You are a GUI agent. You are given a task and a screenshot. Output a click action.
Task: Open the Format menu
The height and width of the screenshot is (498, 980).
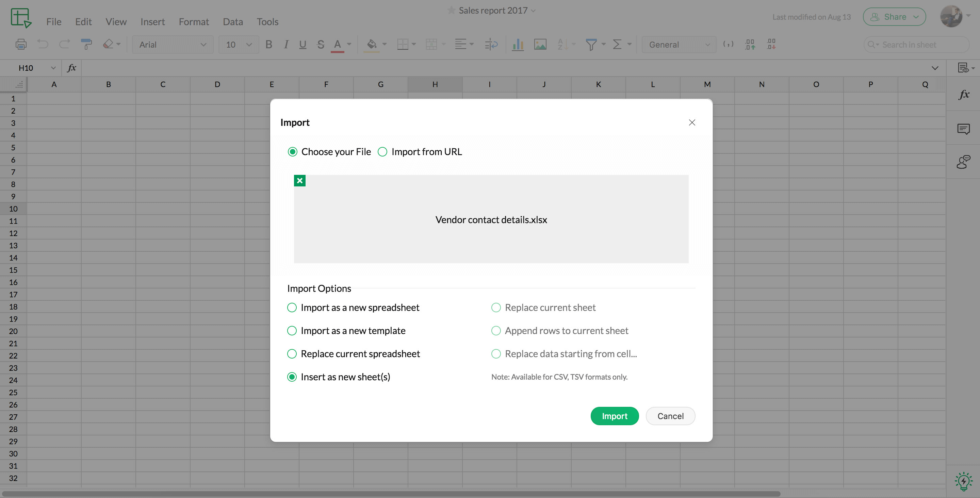click(x=194, y=22)
